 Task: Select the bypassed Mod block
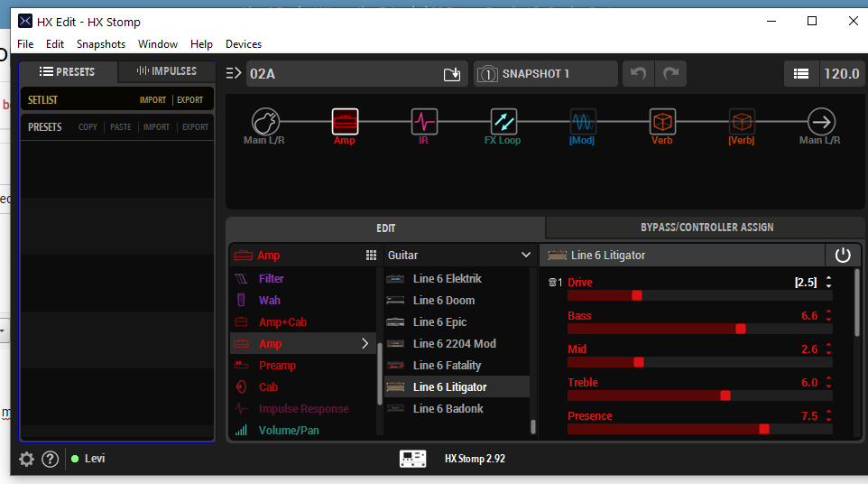(x=583, y=121)
